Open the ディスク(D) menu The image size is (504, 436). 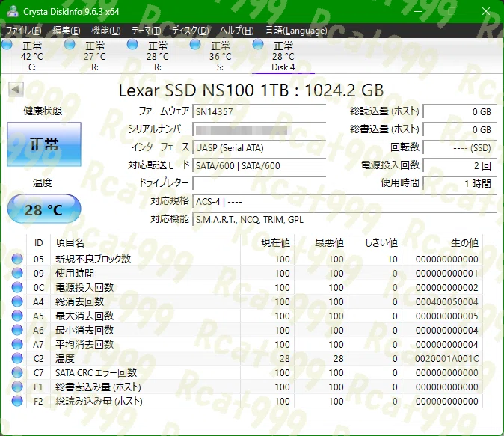click(x=190, y=31)
